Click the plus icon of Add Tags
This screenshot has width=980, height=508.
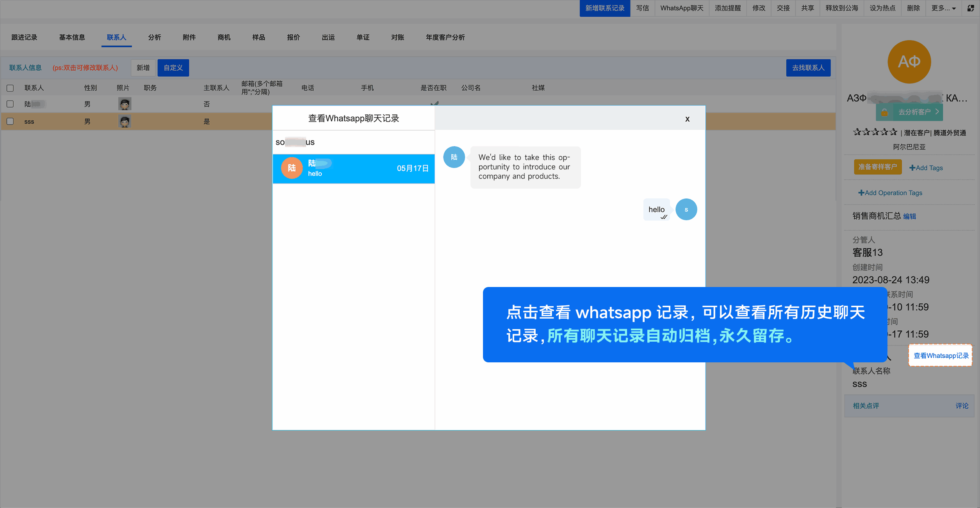[x=912, y=168]
